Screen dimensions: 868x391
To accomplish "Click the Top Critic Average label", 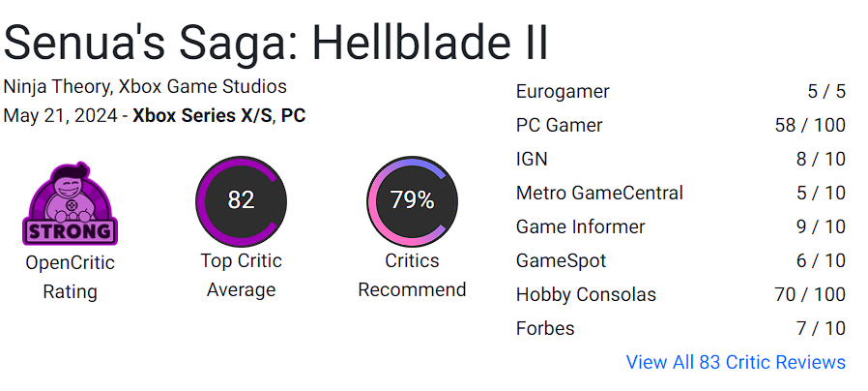I will (x=241, y=275).
